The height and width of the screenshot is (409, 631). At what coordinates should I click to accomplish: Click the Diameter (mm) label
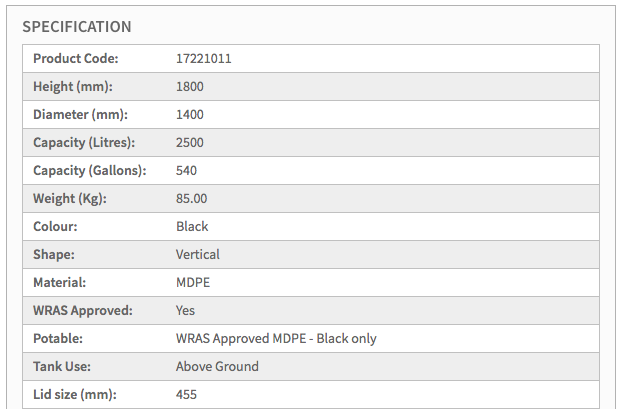[80, 115]
